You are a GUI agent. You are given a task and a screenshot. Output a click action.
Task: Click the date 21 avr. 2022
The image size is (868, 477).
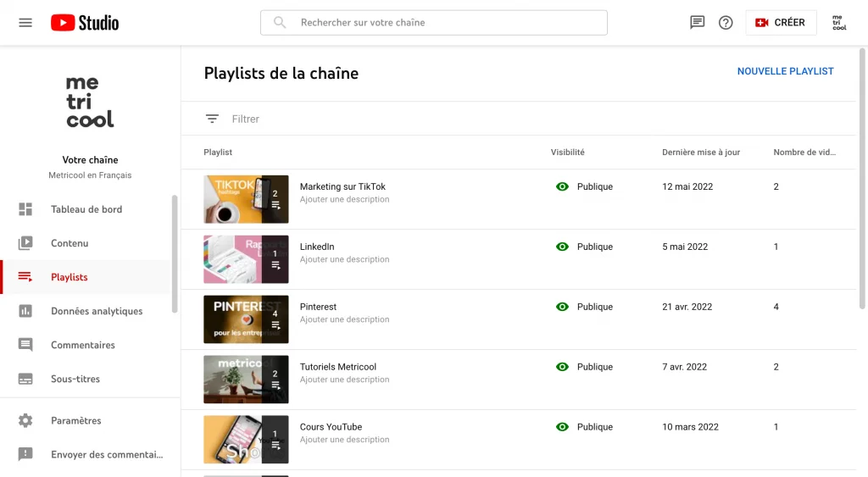point(687,307)
